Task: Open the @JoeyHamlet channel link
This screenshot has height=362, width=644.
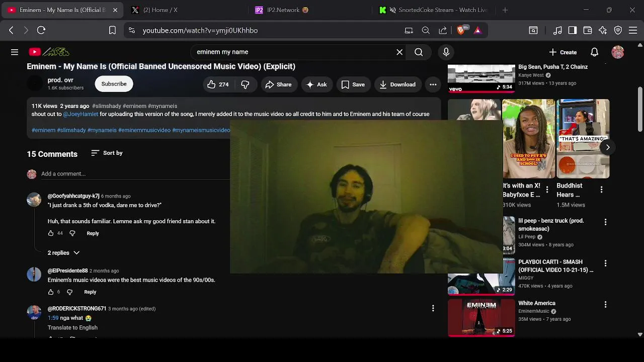Action: 80,114
